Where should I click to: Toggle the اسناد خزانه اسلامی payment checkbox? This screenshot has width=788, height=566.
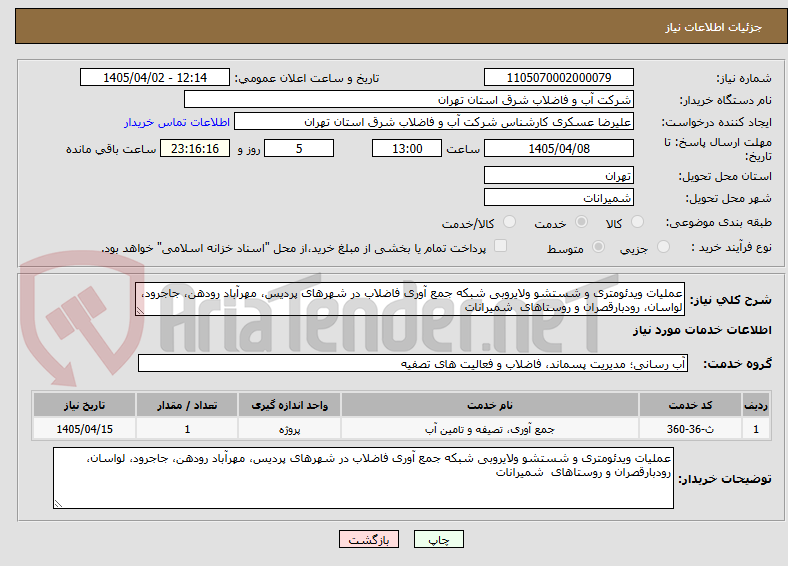500,246
